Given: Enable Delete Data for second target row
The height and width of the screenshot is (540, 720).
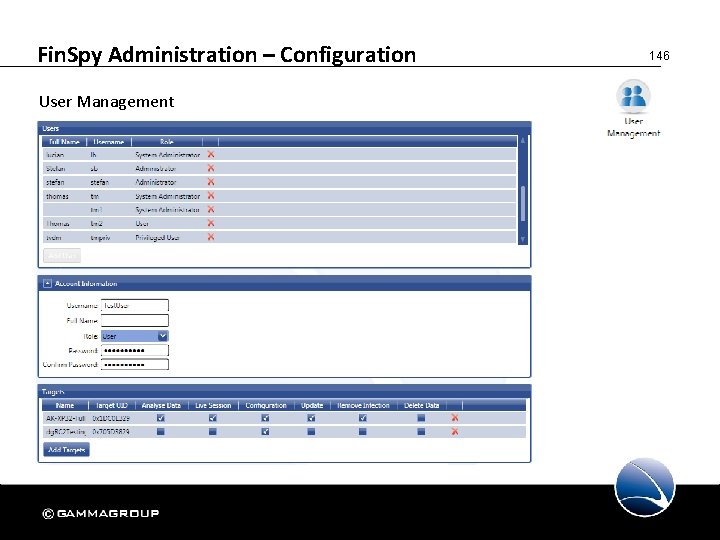Looking at the screenshot, I should [421, 432].
